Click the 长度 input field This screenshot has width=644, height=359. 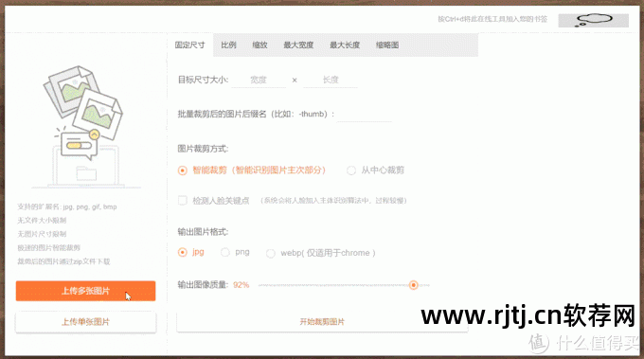331,81
